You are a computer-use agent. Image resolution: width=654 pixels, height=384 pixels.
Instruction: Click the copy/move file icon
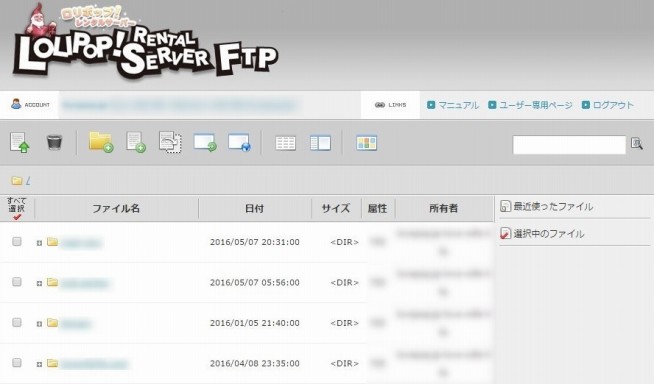coord(170,142)
